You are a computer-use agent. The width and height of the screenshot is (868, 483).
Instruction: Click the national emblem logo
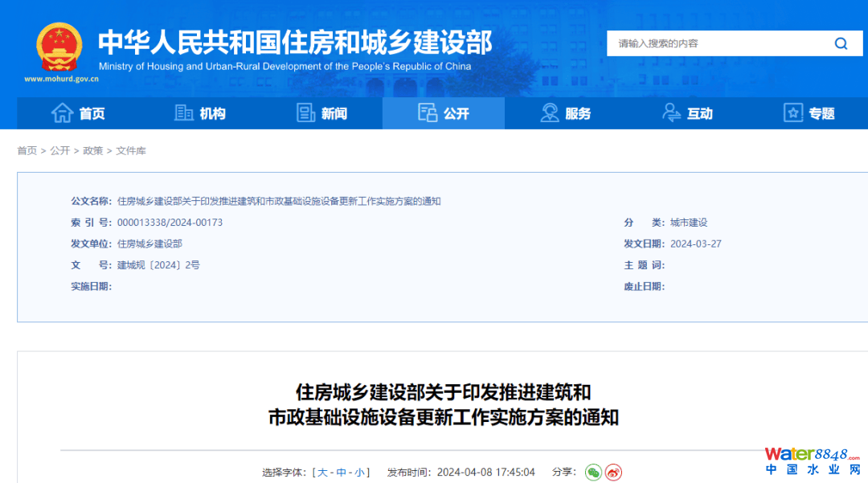pyautogui.click(x=59, y=47)
